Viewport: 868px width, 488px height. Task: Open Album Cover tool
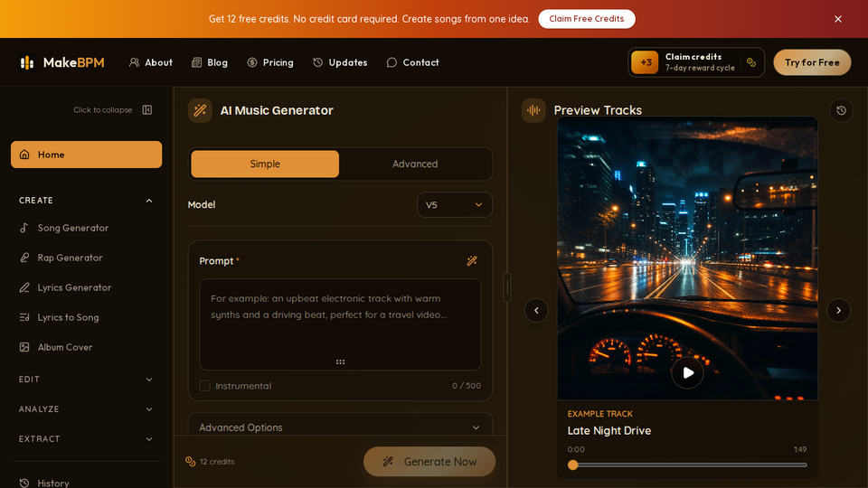tap(87, 347)
